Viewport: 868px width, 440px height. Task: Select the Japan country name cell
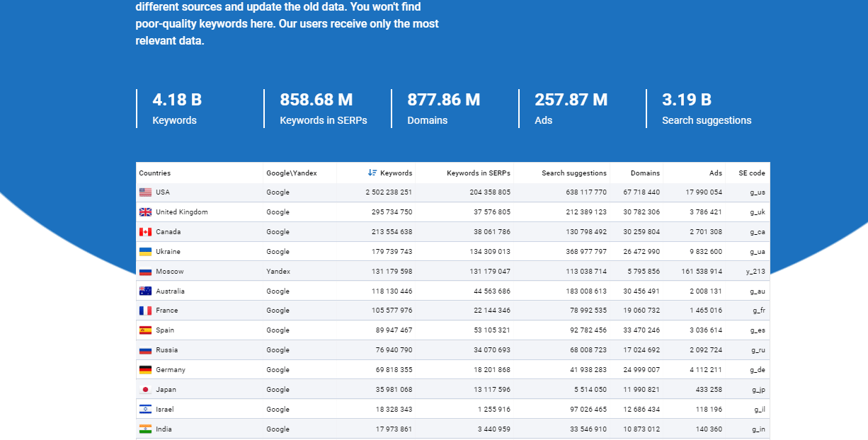pyautogui.click(x=166, y=390)
